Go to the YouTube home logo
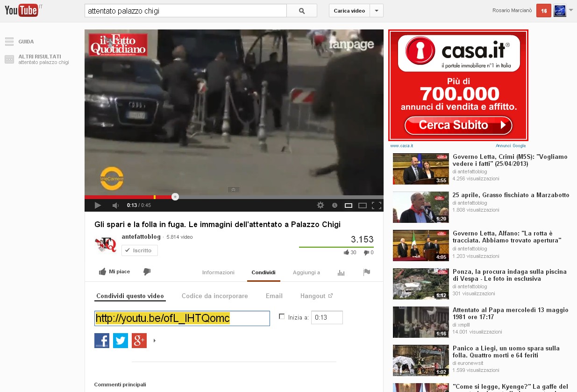577x392 pixels. point(21,11)
